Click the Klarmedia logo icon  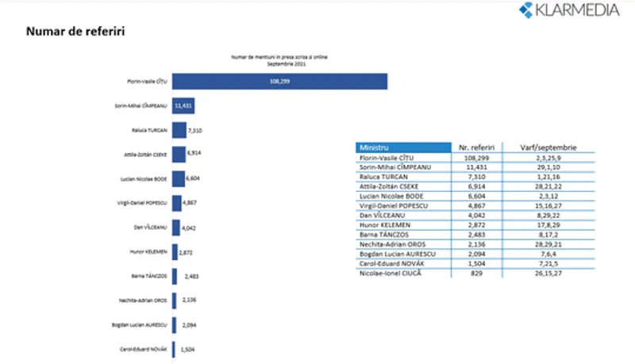coord(527,10)
